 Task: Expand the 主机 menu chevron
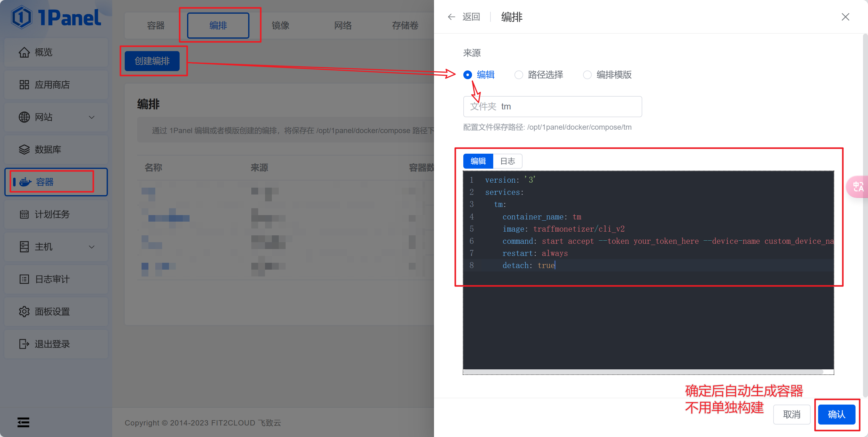pos(92,247)
